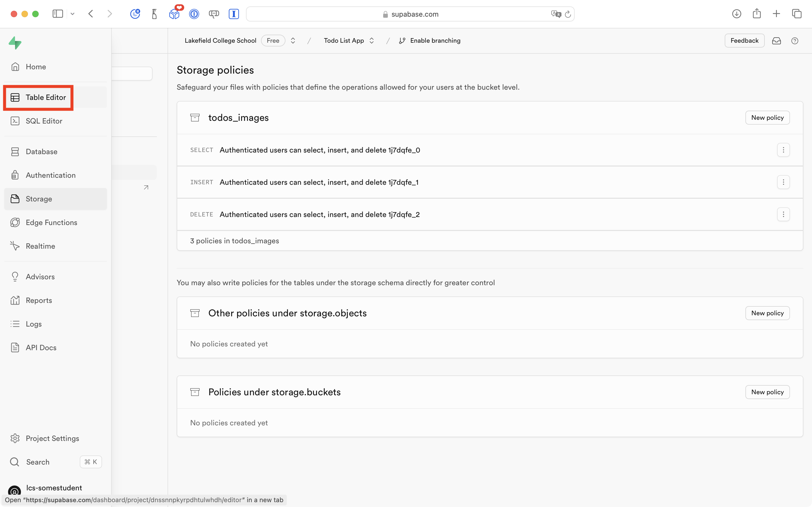This screenshot has height=507, width=812.
Task: Click New policy under storage.buckets
Action: point(767,392)
